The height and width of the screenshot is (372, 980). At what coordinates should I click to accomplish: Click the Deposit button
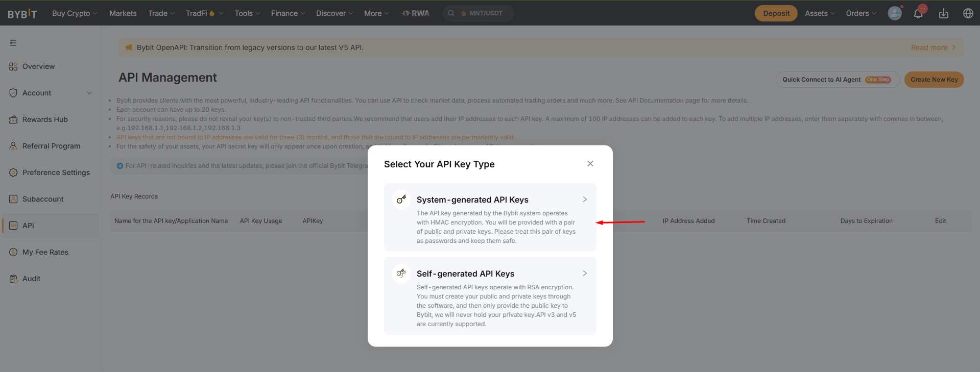[x=776, y=13]
